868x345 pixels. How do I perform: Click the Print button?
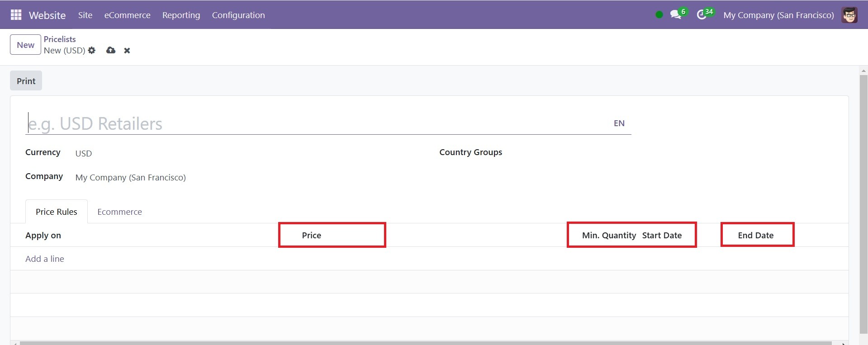tap(26, 81)
